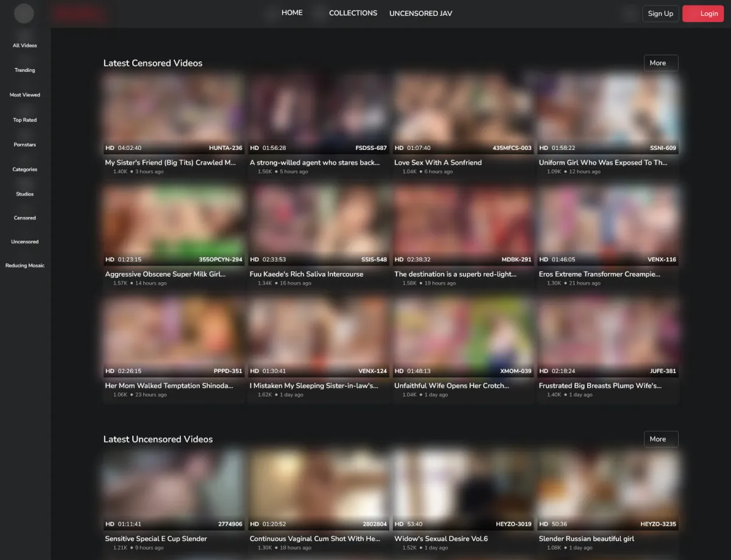
Task: Select the Censored sidebar filter
Action: [x=25, y=218]
